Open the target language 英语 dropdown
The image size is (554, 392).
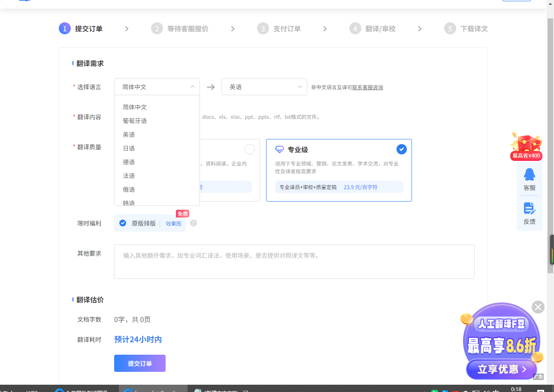[x=264, y=86]
